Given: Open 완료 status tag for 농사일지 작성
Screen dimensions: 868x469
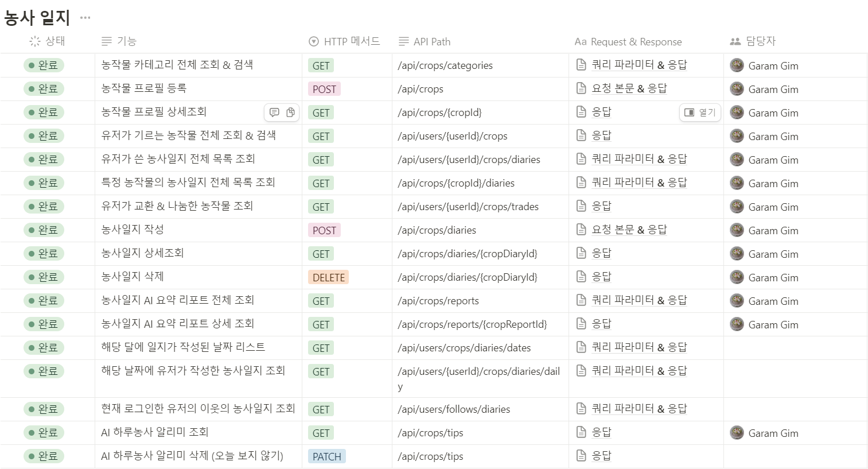Looking at the screenshot, I should pos(44,230).
